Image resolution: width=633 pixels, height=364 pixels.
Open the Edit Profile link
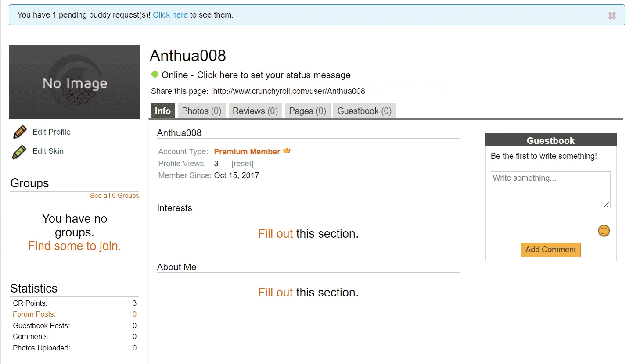pos(51,132)
